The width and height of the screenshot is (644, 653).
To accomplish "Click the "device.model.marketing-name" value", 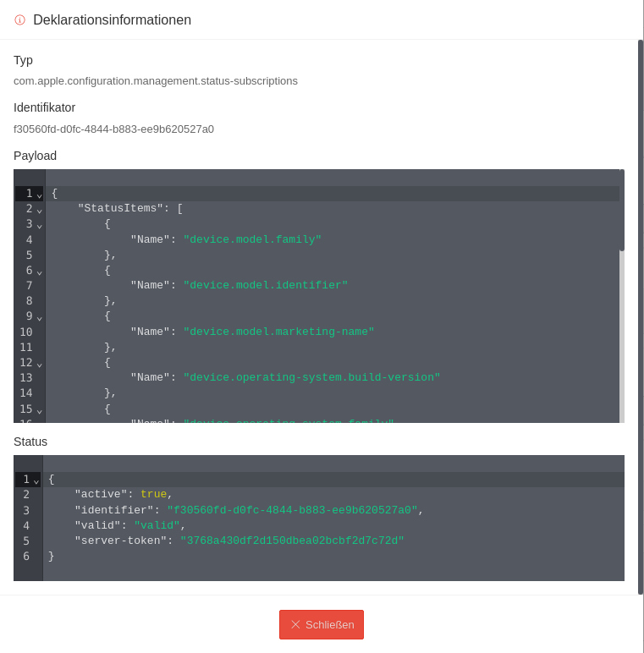I will pyautogui.click(x=278, y=332).
